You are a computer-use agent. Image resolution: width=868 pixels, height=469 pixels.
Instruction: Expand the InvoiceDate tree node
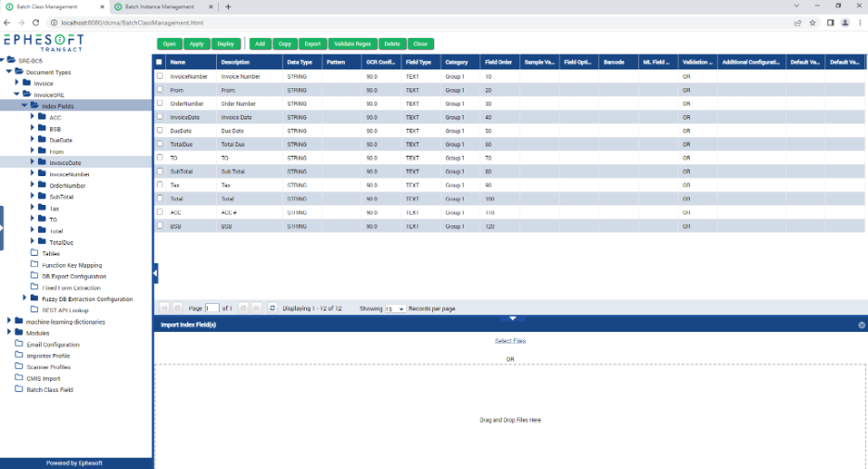(x=32, y=162)
